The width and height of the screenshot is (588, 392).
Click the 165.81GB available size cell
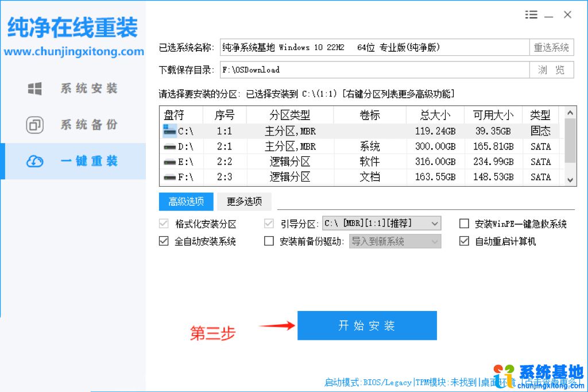[x=493, y=147]
